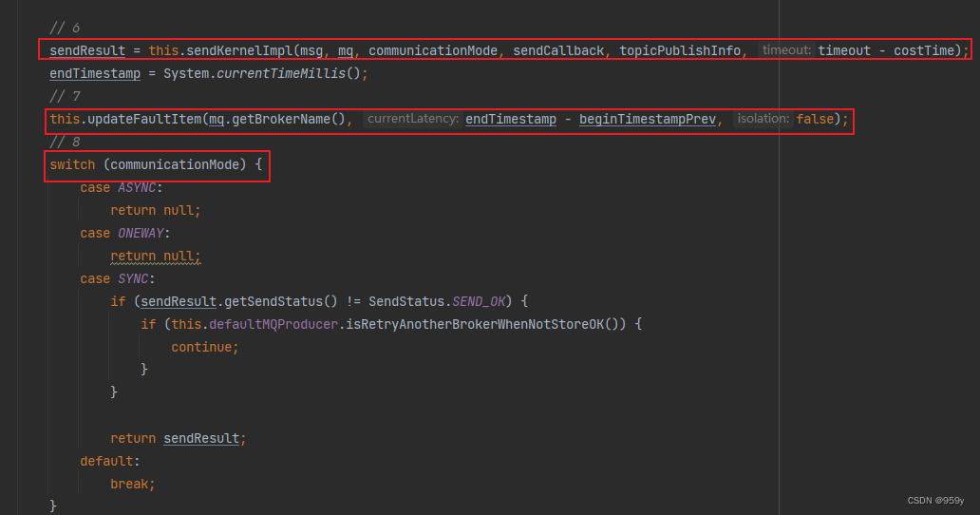The height and width of the screenshot is (515, 980).
Task: Click defaultMQProducer field
Action: pyautogui.click(x=273, y=324)
